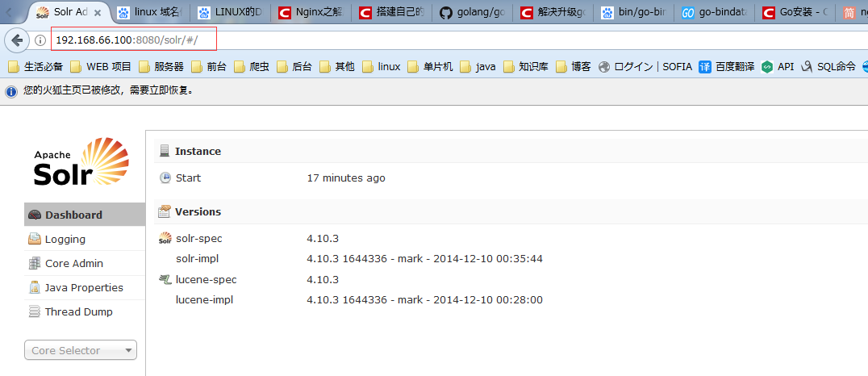868x376 pixels.
Task: Click the solr-impl version string
Action: coord(424,259)
